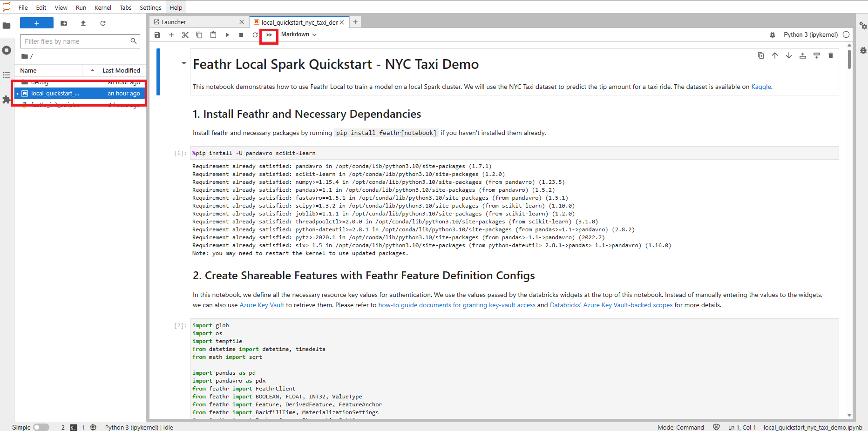Run the selected cell and advance
868x431 pixels.
tap(227, 35)
